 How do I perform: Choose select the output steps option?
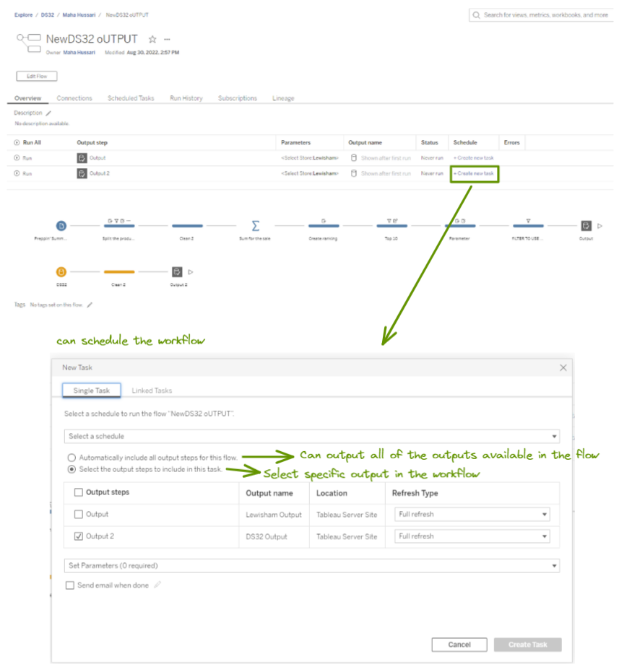tap(72, 469)
